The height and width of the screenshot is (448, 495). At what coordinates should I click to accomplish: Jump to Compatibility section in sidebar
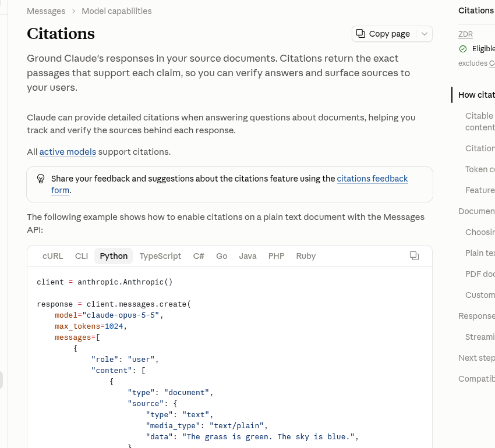[477, 379]
